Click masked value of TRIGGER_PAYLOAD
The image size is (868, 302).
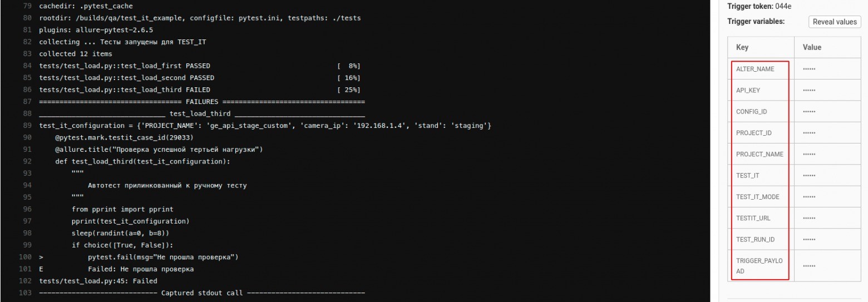pyautogui.click(x=810, y=266)
